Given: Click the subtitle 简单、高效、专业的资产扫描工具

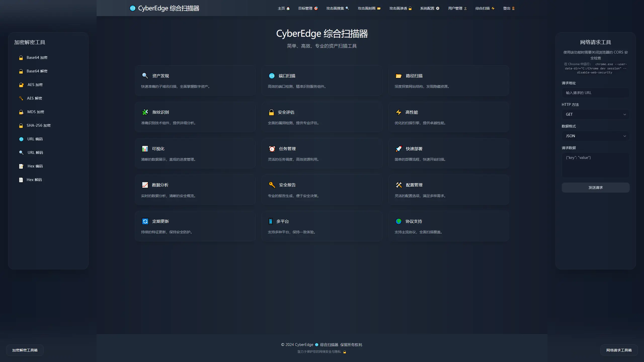Looking at the screenshot, I should pos(322,46).
